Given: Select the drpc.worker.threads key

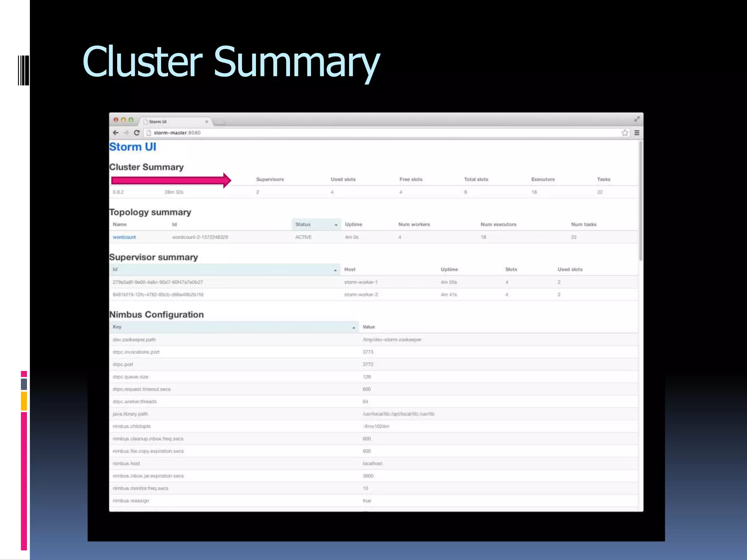Looking at the screenshot, I should click(x=135, y=402).
